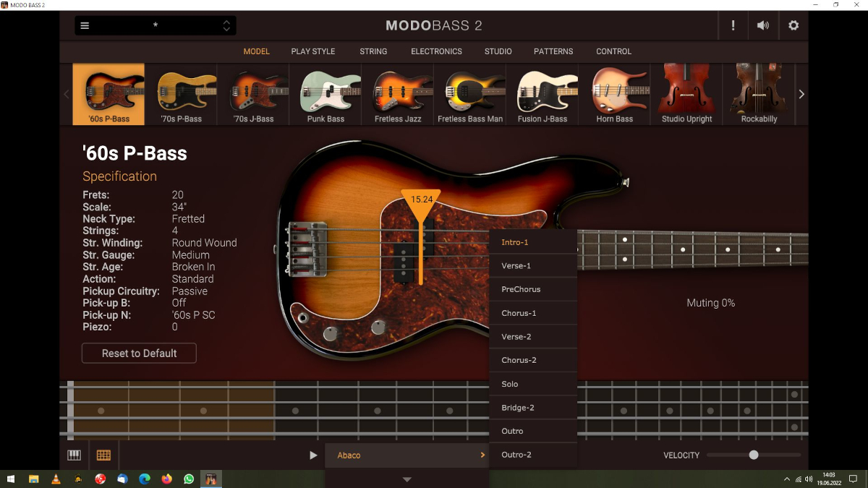The height and width of the screenshot is (488, 868).
Task: Click Pickup Circuitry value Passive
Action: pos(190,291)
